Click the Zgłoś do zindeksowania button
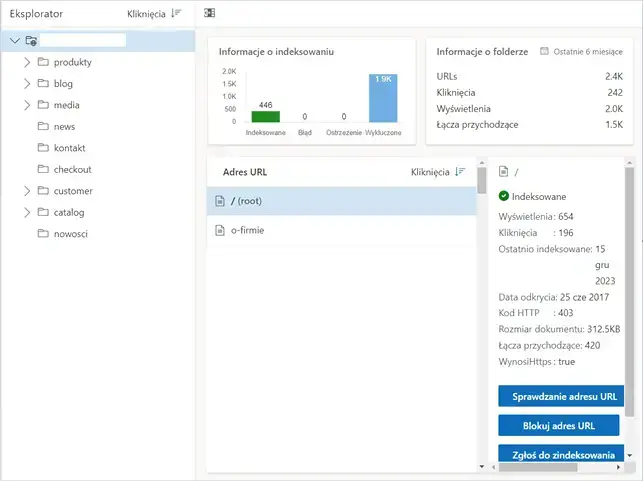The width and height of the screenshot is (643, 481). tap(560, 454)
